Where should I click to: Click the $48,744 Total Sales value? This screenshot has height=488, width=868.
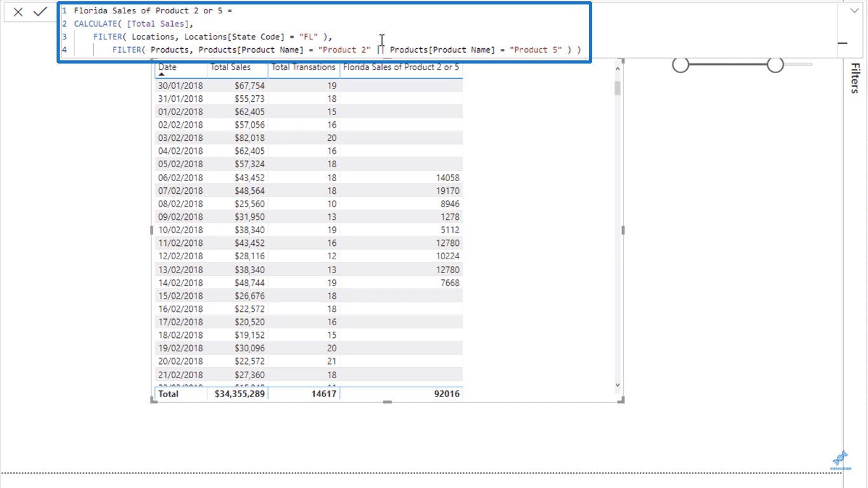[x=249, y=283]
